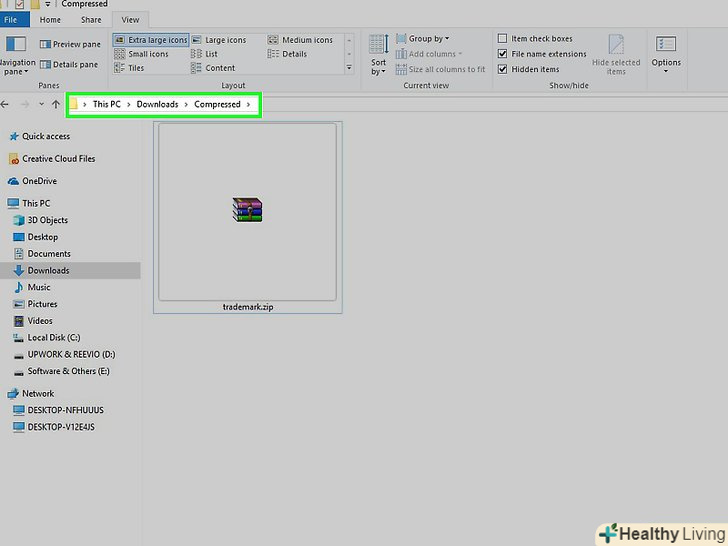Toggle the Details pane
Viewport: 728px width, 546px height.
[69, 65]
